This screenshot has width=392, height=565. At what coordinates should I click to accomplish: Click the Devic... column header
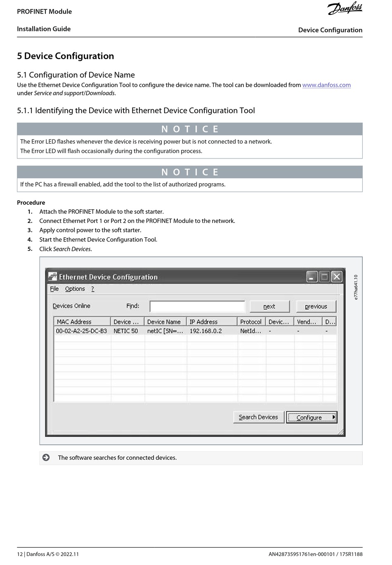[x=279, y=322]
